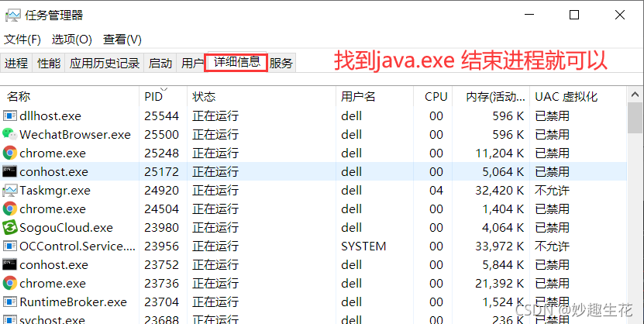Select the 详细信息 tab

coord(236,63)
